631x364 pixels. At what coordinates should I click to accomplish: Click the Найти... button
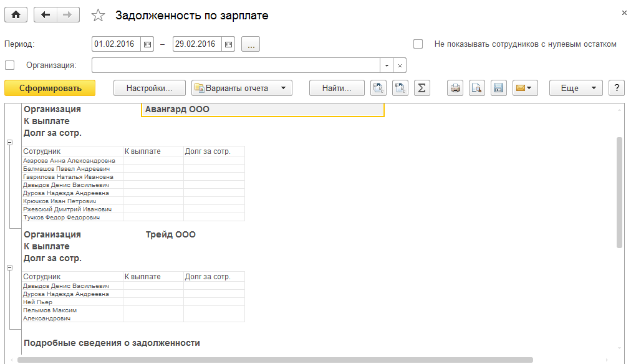point(337,88)
